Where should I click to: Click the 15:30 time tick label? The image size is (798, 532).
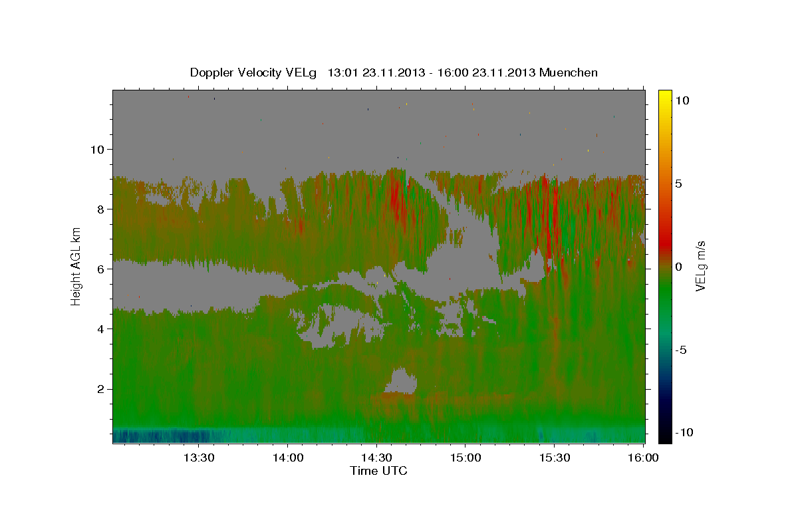pyautogui.click(x=555, y=458)
